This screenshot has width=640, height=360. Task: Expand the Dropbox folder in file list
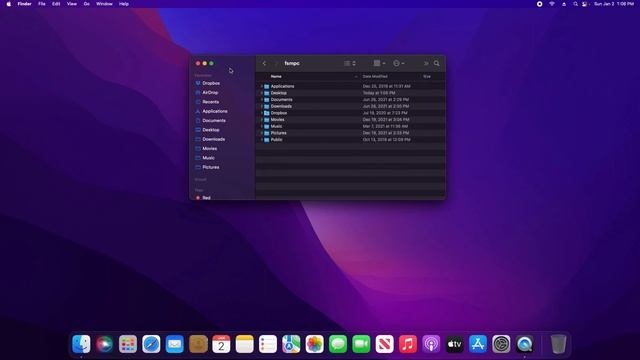click(x=261, y=113)
